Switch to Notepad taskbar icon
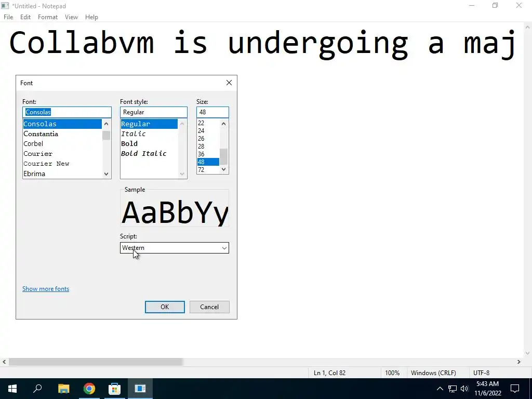The image size is (532, 399). click(x=140, y=389)
